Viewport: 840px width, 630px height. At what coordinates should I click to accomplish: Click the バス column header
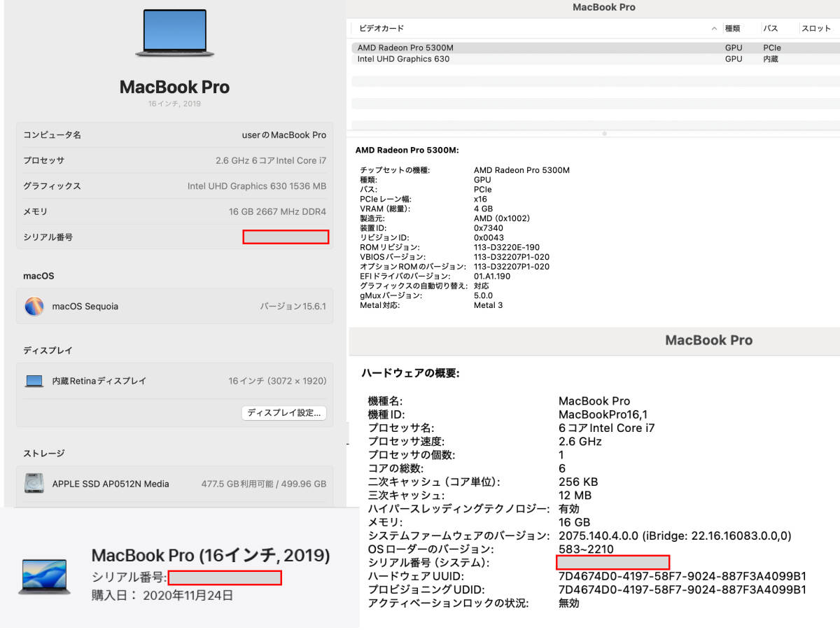[771, 29]
